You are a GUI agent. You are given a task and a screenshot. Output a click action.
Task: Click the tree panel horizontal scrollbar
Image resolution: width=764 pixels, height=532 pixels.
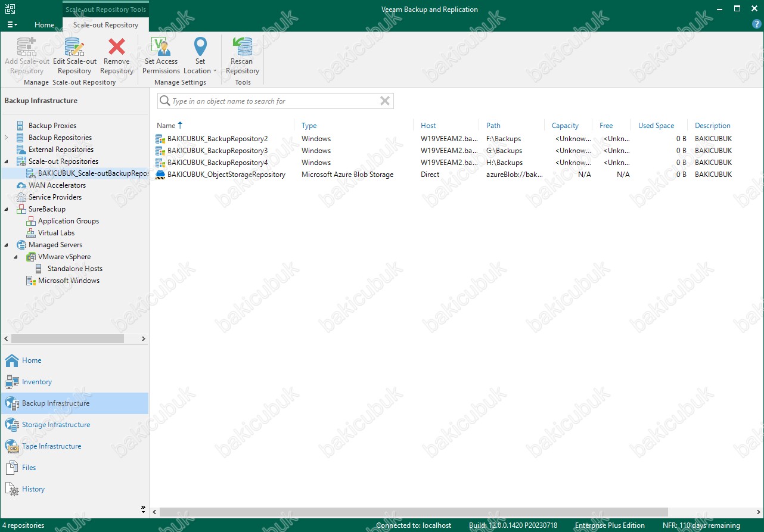67,338
